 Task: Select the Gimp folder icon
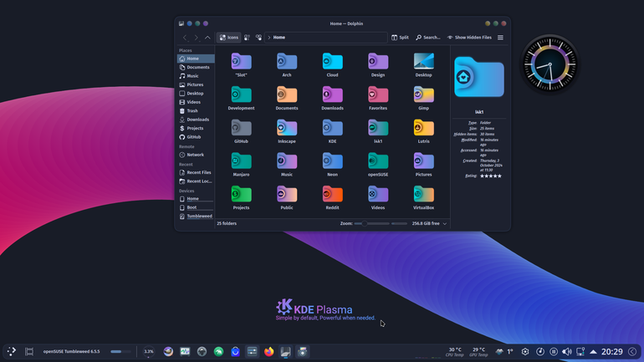(423, 94)
